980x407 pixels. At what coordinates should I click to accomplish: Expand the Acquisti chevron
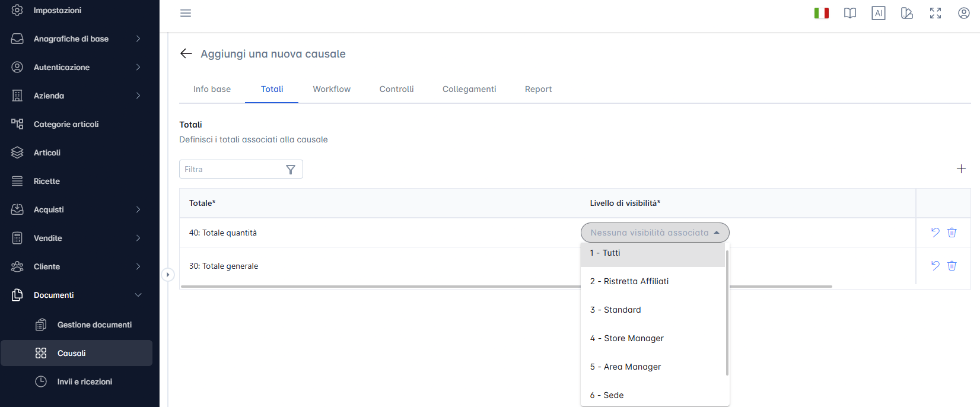(138, 209)
